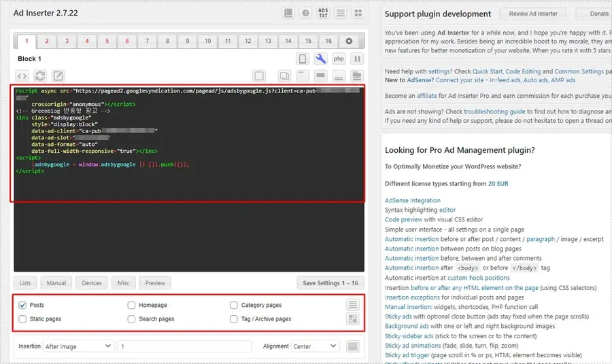Open the AdSense Integration link

pyautogui.click(x=413, y=200)
